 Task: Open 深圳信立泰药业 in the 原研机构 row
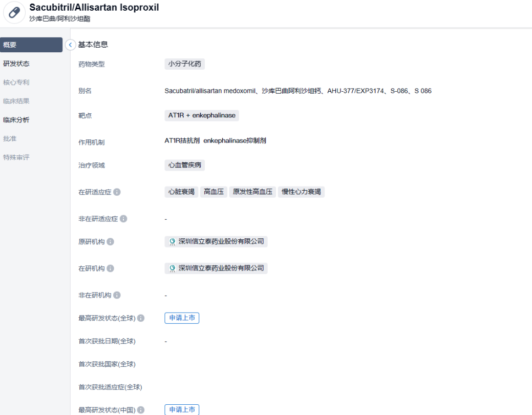[x=216, y=241]
